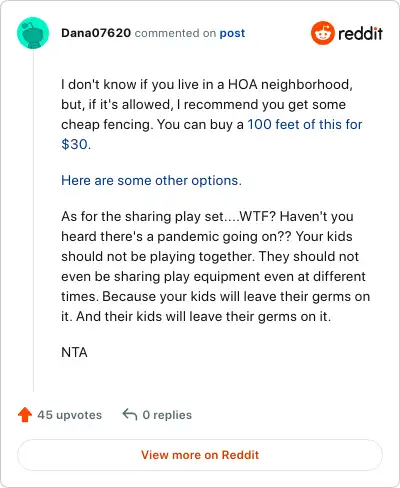This screenshot has height=488, width=400.
Task: Click the paragraph about sharing play set
Action: pos(216,266)
